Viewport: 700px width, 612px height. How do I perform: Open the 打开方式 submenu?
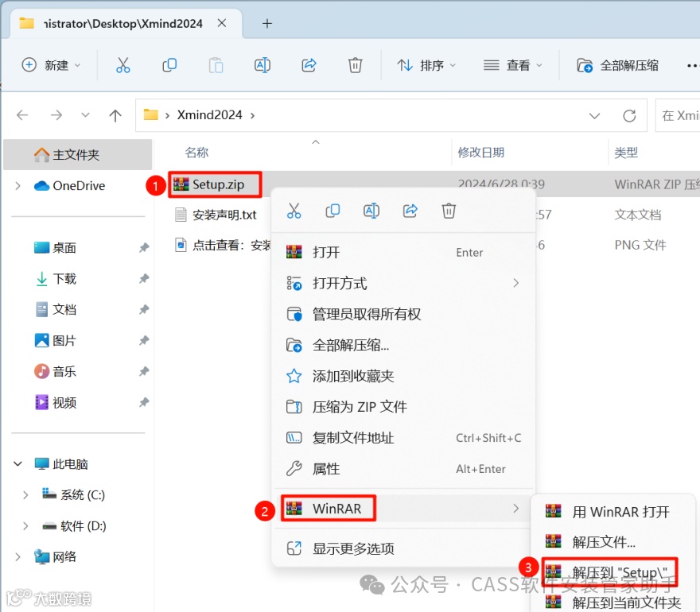tap(403, 283)
